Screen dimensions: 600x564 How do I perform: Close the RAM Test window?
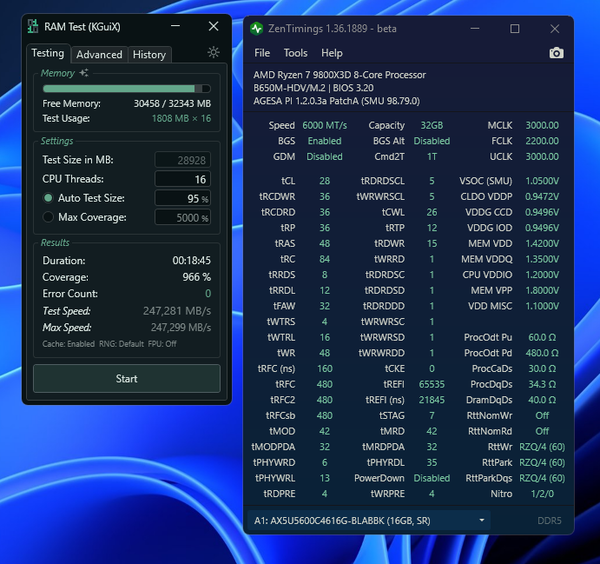[214, 26]
